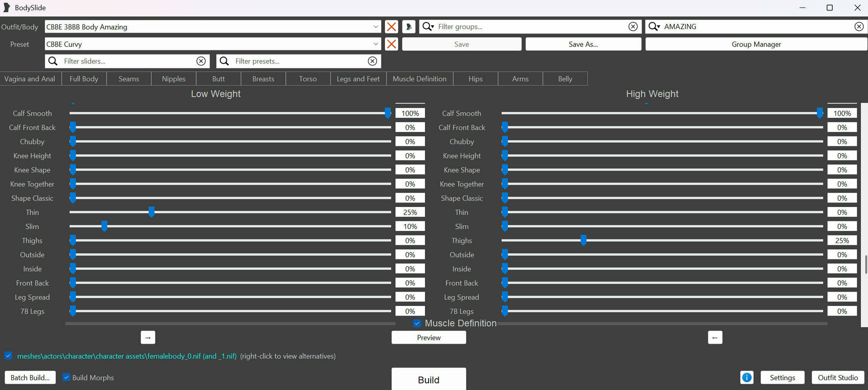
Task: Open the Full Body tab
Action: [x=84, y=79]
